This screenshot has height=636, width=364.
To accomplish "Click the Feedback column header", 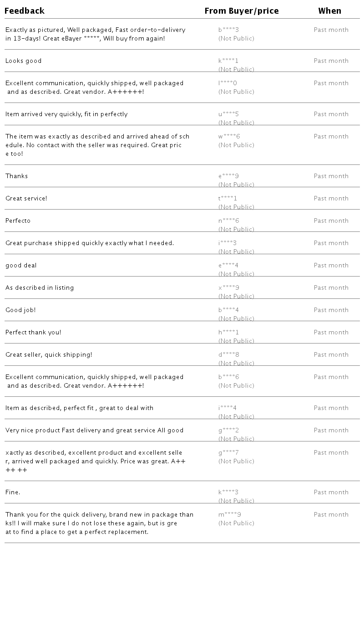I will [x=25, y=11].
